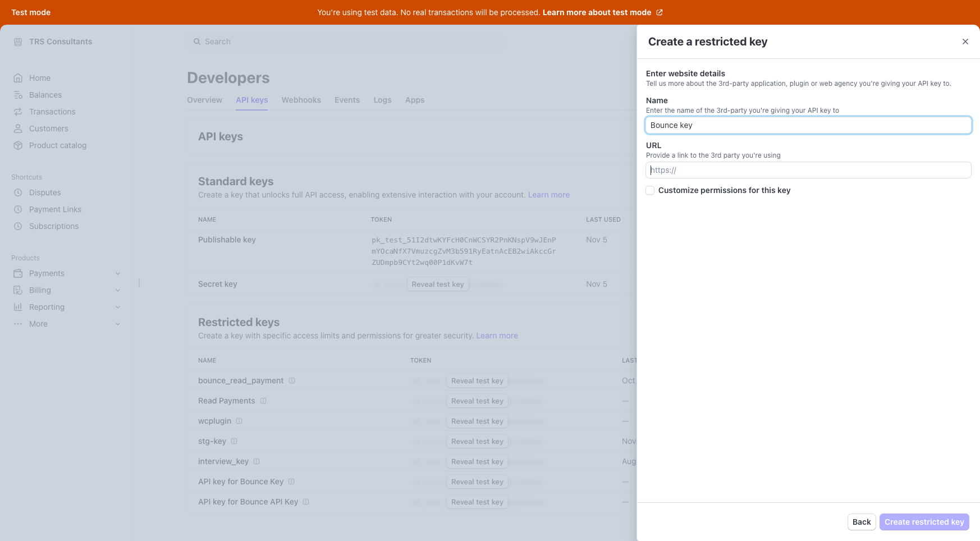The height and width of the screenshot is (541, 980).
Task: Reveal the Secret key test key
Action: 438,285
